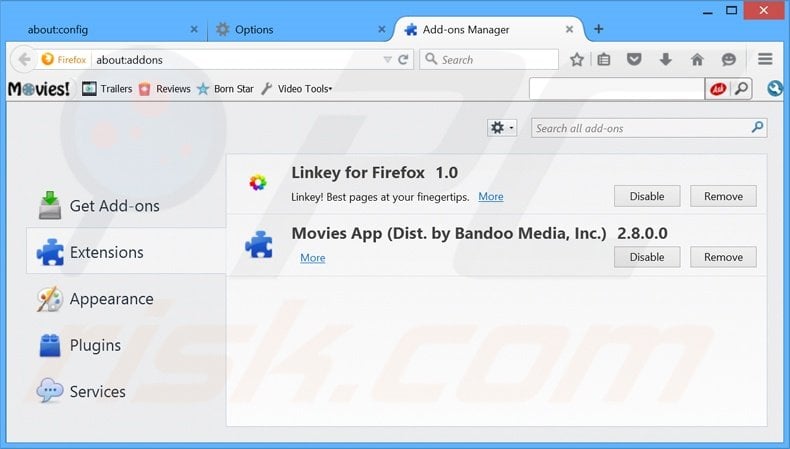Select the Movies App (Dist. by Bandoo Media, Inc.) title

pos(448,233)
